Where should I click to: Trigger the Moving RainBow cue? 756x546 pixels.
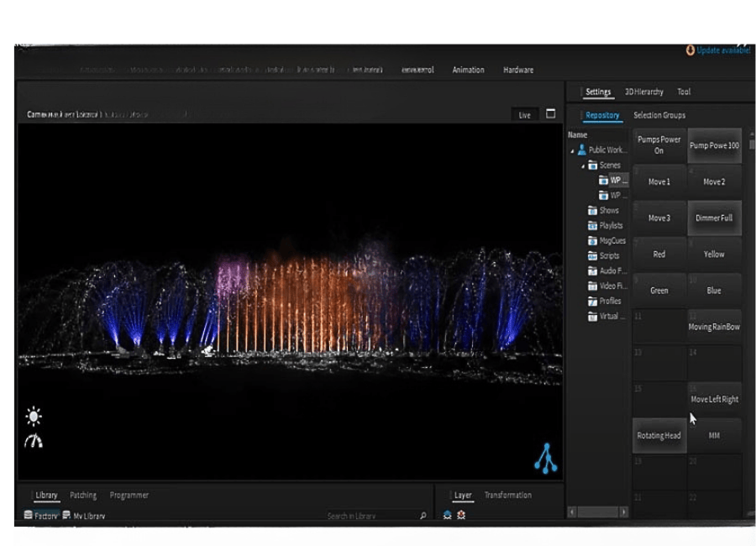(715, 327)
